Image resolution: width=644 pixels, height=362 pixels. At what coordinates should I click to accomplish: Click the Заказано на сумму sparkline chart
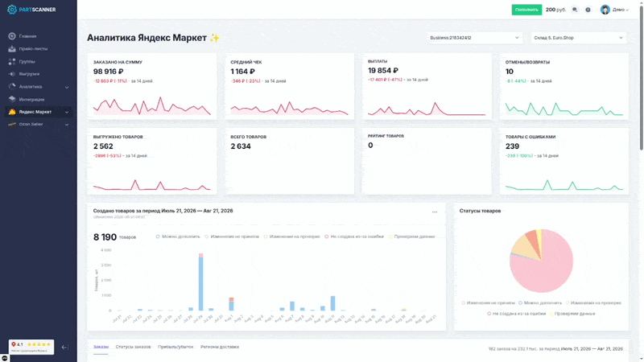tap(151, 106)
